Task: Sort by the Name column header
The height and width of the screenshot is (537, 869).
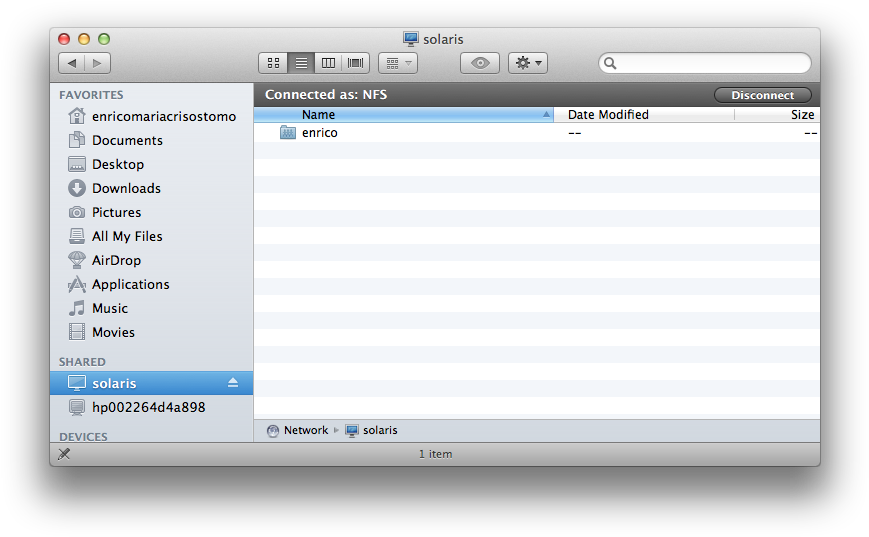Action: 403,115
